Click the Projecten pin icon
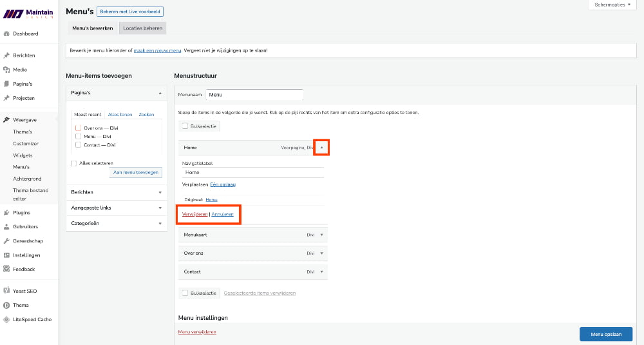The height and width of the screenshot is (345, 644). (6, 98)
